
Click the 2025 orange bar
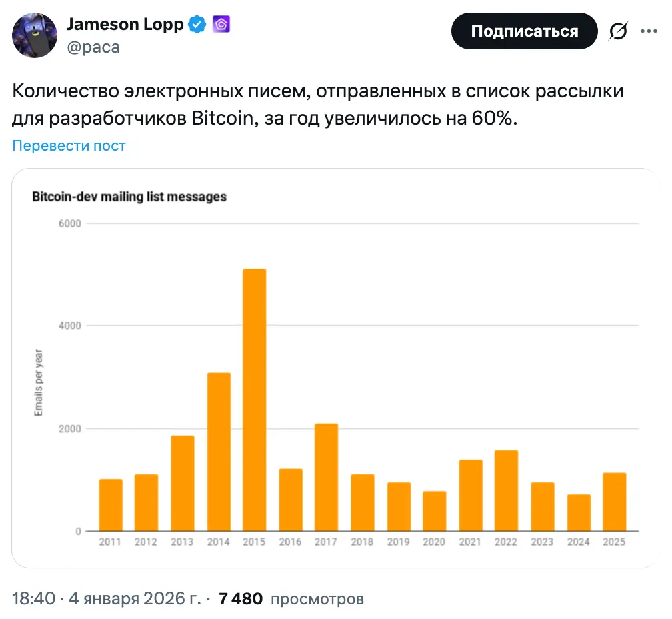(614, 502)
